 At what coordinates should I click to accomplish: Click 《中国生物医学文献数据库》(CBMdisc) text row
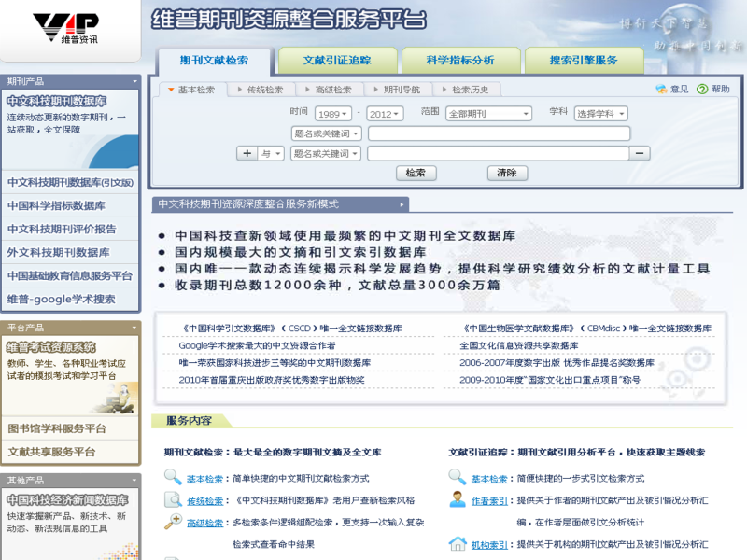[x=585, y=329]
